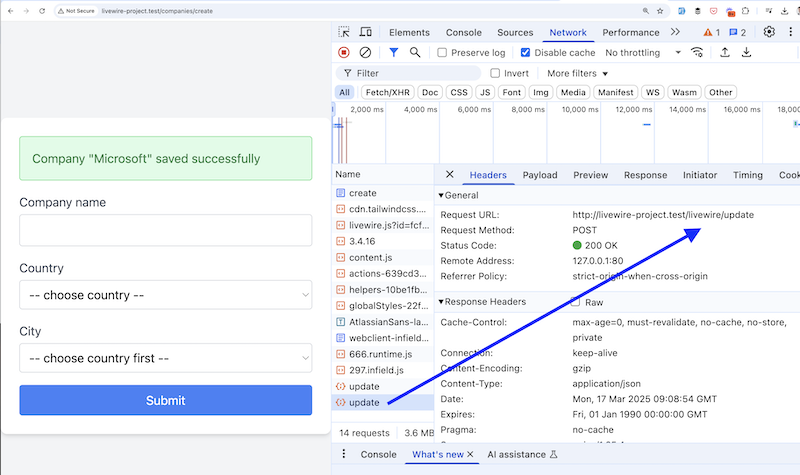Open network search magnifier
Image resolution: width=800 pixels, height=475 pixels.
pos(415,53)
